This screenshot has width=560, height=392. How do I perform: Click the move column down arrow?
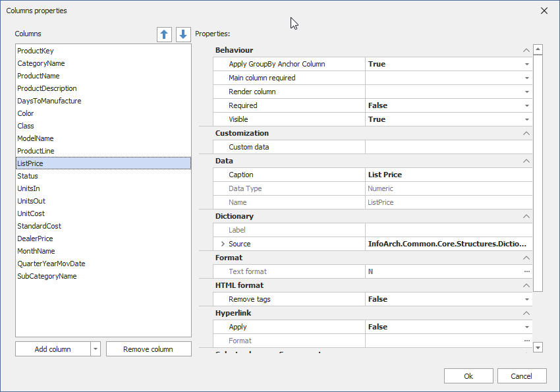click(x=183, y=34)
